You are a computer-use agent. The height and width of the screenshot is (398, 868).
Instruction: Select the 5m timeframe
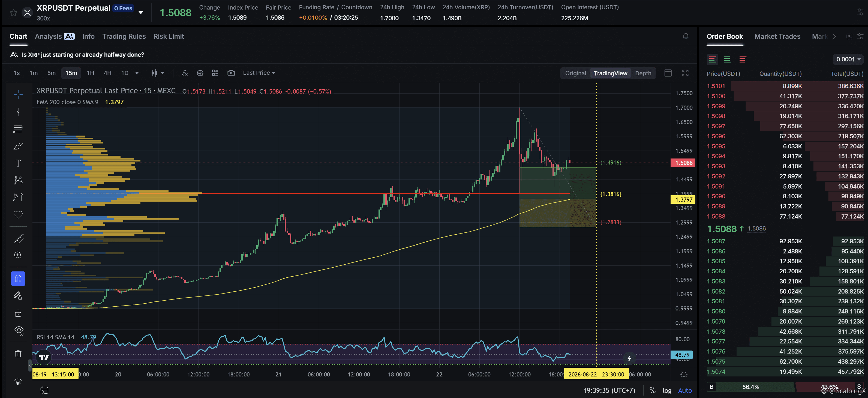51,73
